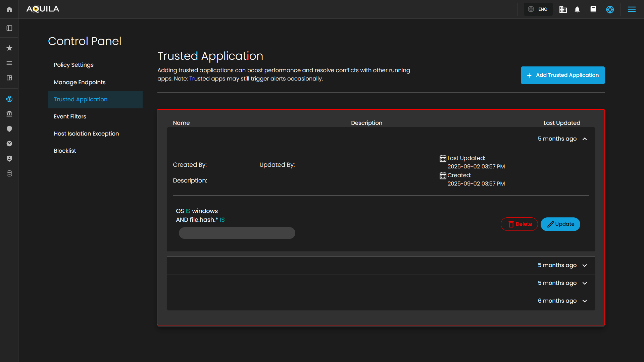The image size is (644, 362).
Task: Go to Event Filters section
Action: [70, 116]
